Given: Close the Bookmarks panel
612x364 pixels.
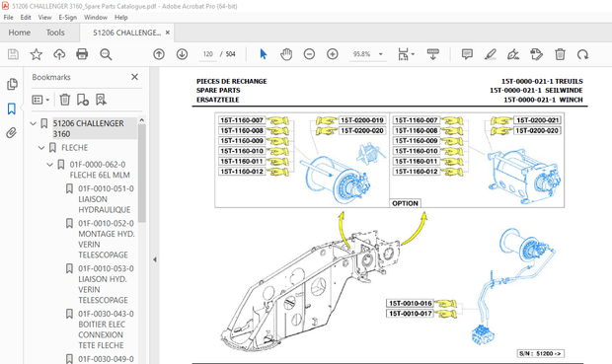Looking at the screenshot, I should (134, 77).
